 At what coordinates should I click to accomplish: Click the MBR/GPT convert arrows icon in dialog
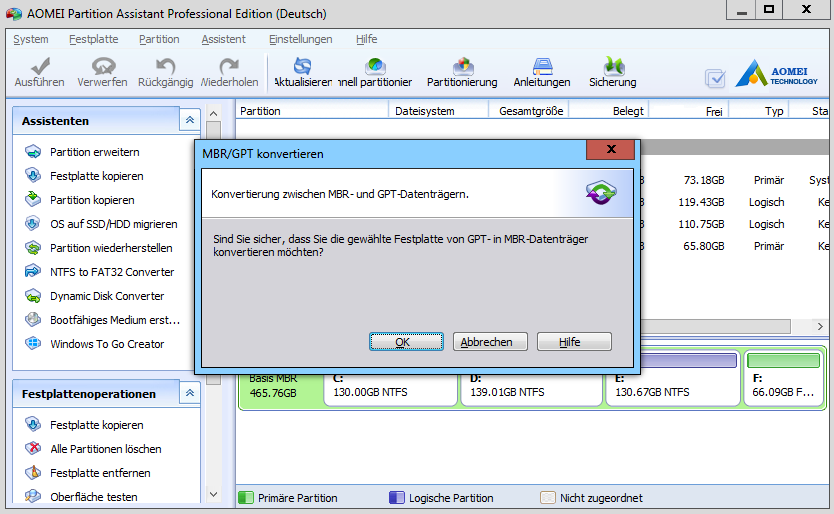[x=601, y=193]
